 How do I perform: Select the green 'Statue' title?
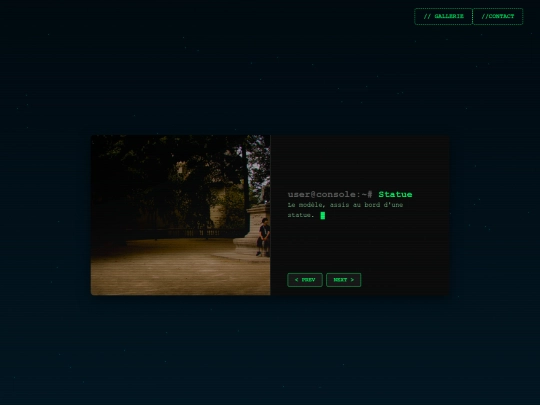tap(395, 195)
